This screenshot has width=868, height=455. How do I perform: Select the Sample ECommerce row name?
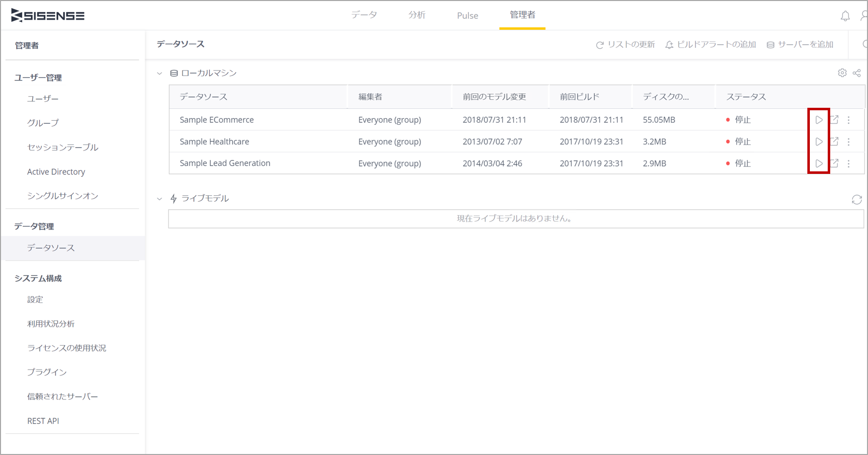pos(217,120)
